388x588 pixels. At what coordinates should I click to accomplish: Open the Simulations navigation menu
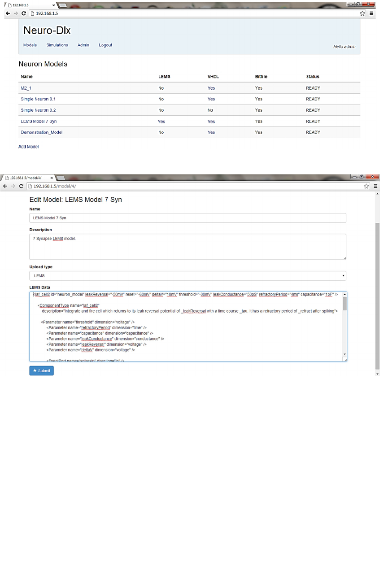click(x=57, y=45)
